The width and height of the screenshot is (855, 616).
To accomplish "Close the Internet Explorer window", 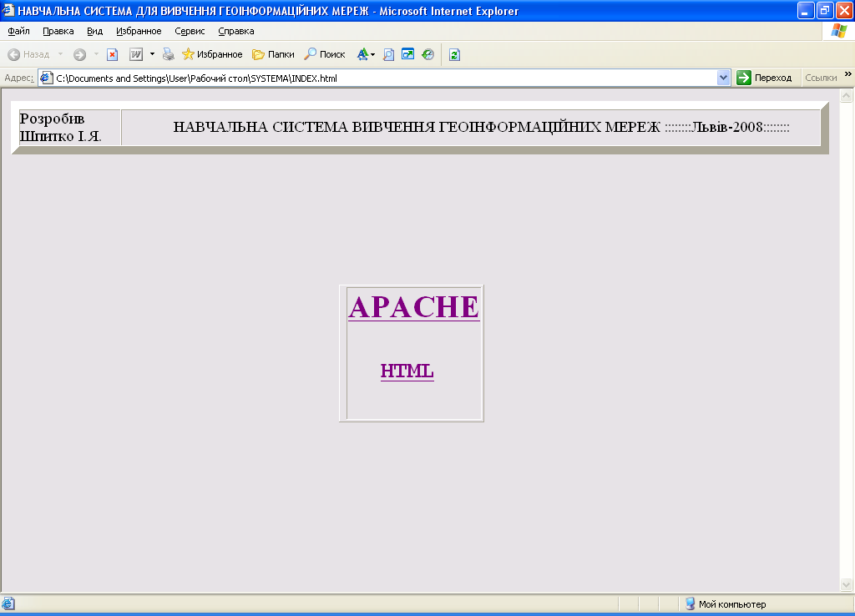I will [x=844, y=10].
